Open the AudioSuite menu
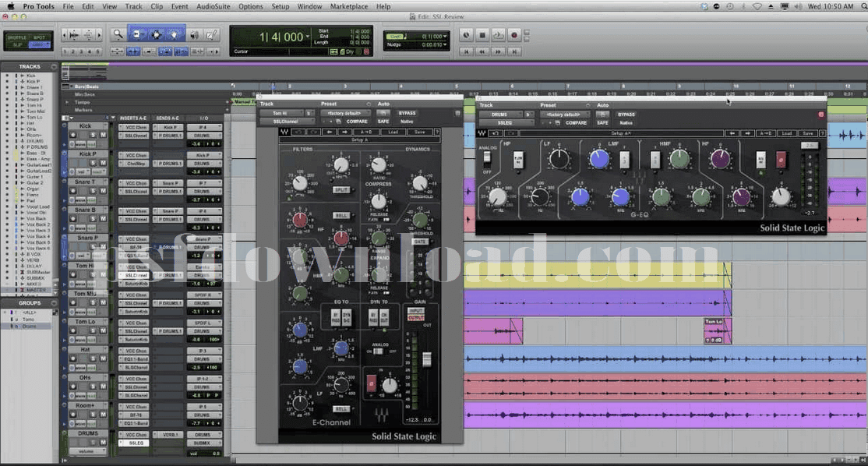 [x=213, y=7]
